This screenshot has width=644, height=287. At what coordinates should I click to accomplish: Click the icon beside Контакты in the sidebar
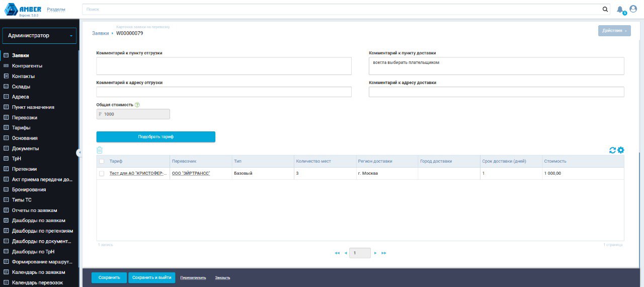tap(6, 76)
